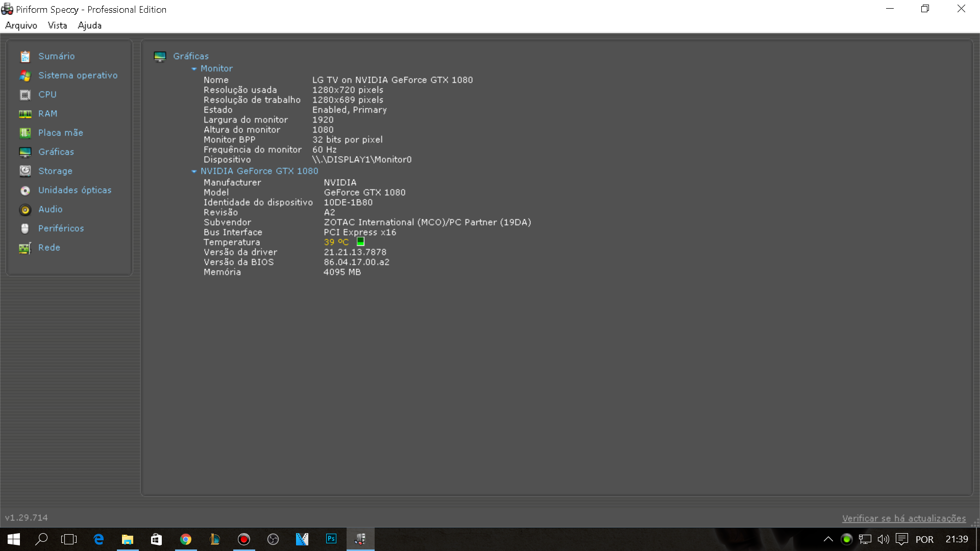Click the Audio speaker icon
Viewport: 980px width, 551px height.
coord(25,210)
